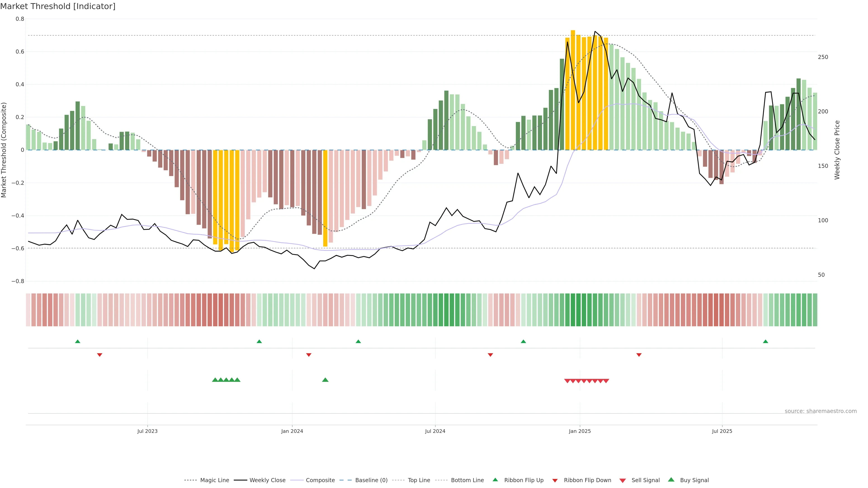
Task: Click the earliest green Ribbon Flip Up marker
Action: tap(78, 342)
